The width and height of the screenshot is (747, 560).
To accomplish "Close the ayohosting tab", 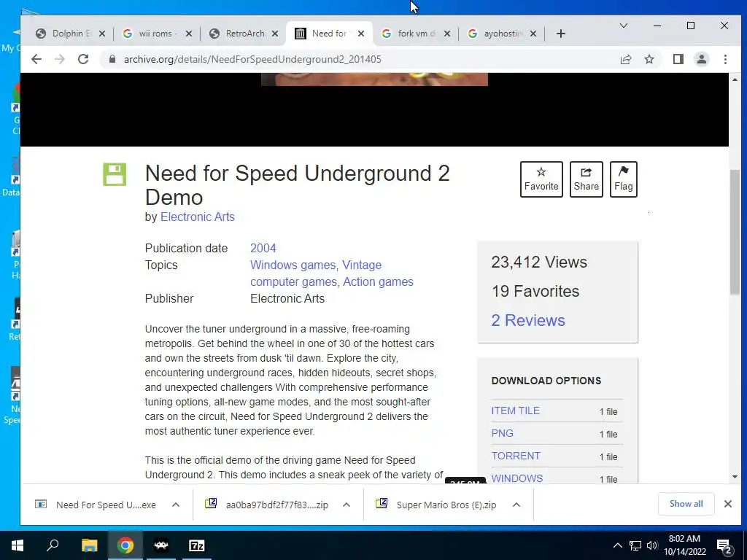I will tap(533, 34).
